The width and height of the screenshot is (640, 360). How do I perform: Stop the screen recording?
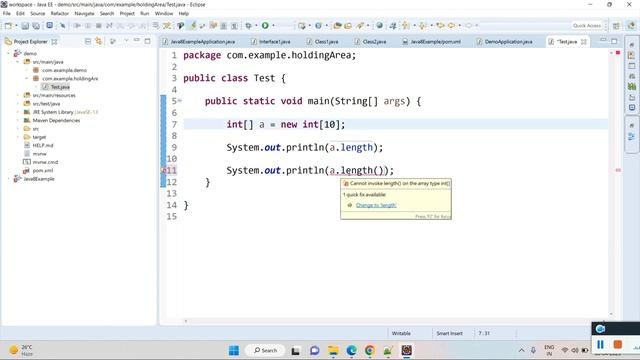(x=618, y=344)
